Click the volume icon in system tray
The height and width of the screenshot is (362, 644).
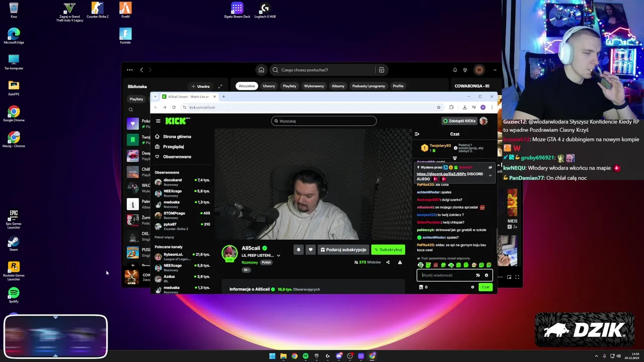point(618,356)
